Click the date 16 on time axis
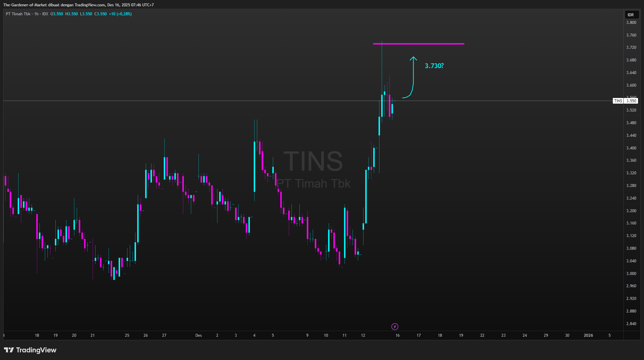 pyautogui.click(x=397, y=335)
